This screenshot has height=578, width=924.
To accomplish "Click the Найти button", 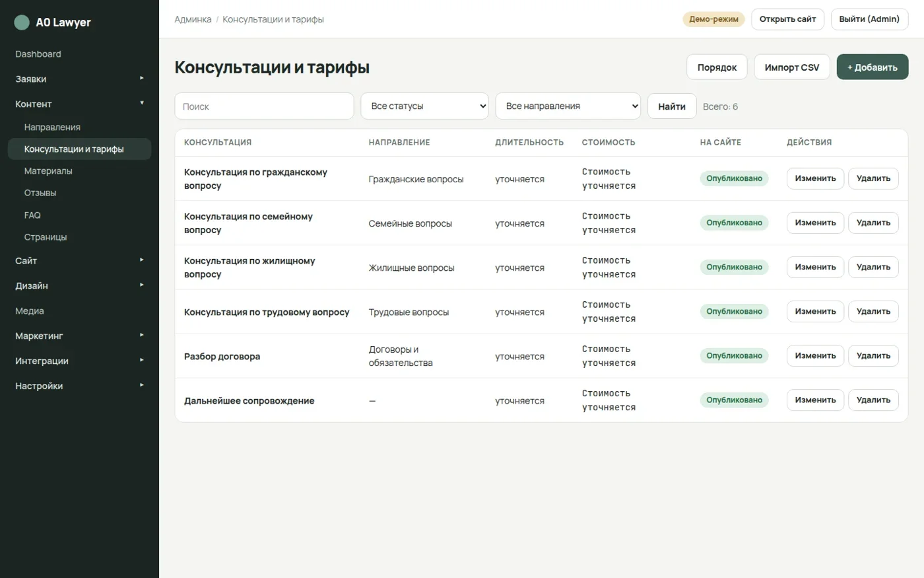I will tap(672, 106).
